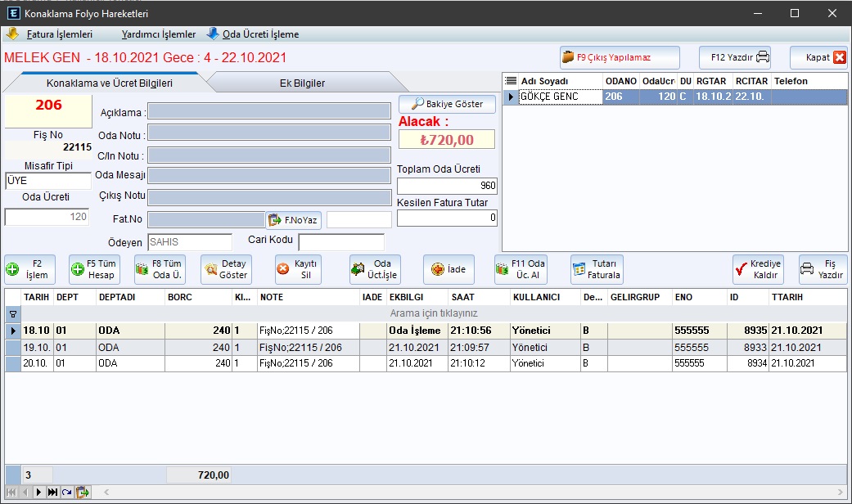Click the F11 Oda Üc. Al button
The height and width of the screenshot is (504, 852).
coord(521,269)
